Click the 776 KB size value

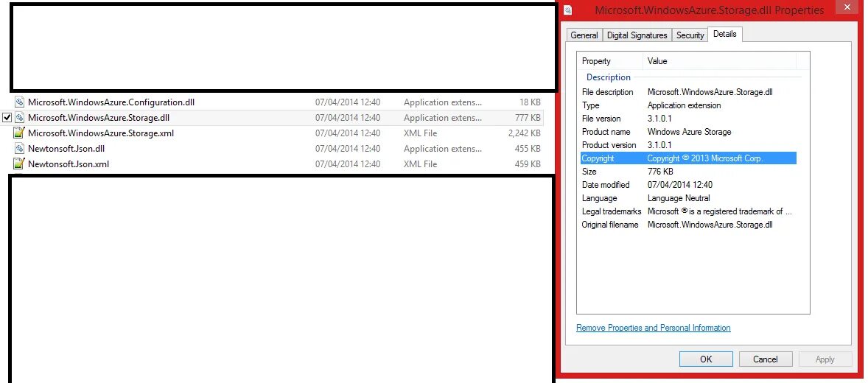[x=660, y=172]
